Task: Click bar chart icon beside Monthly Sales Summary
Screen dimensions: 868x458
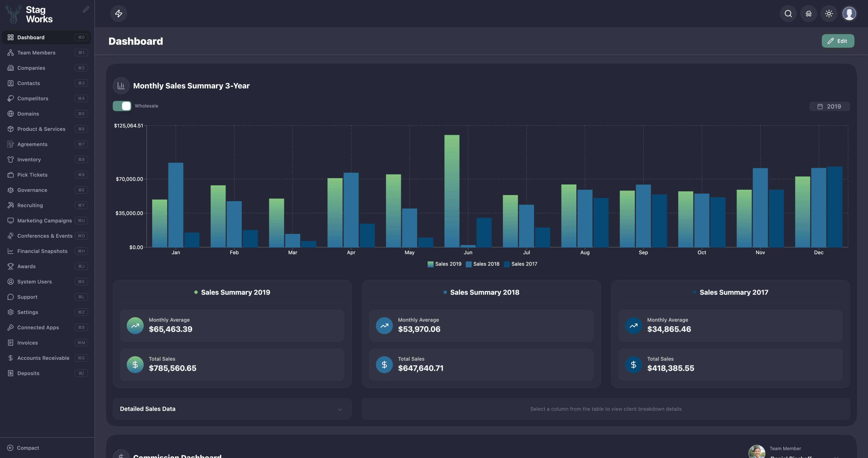Action: point(121,86)
